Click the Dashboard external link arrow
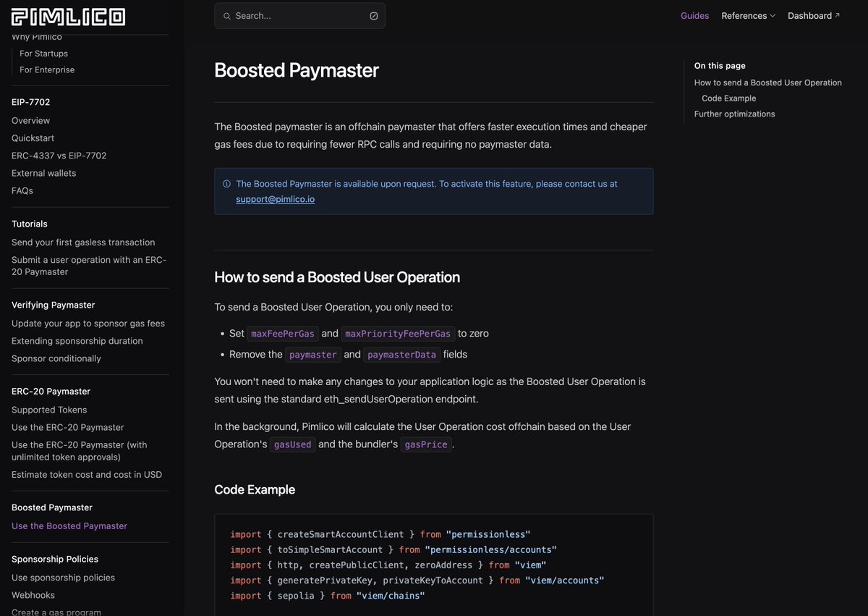The height and width of the screenshot is (616, 868). click(838, 15)
